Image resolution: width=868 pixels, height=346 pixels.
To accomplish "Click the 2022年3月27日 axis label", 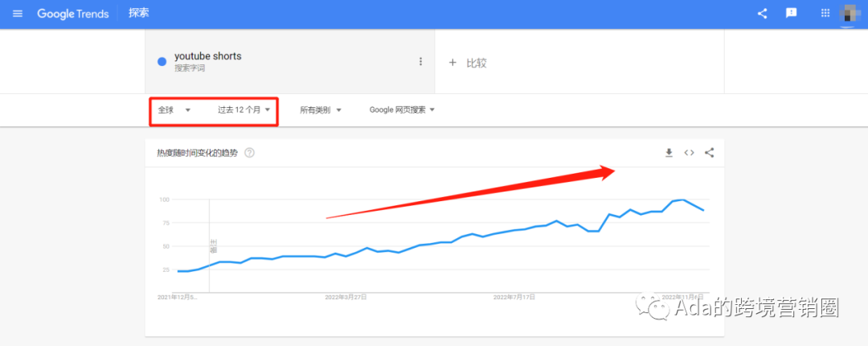I will coord(346,297).
